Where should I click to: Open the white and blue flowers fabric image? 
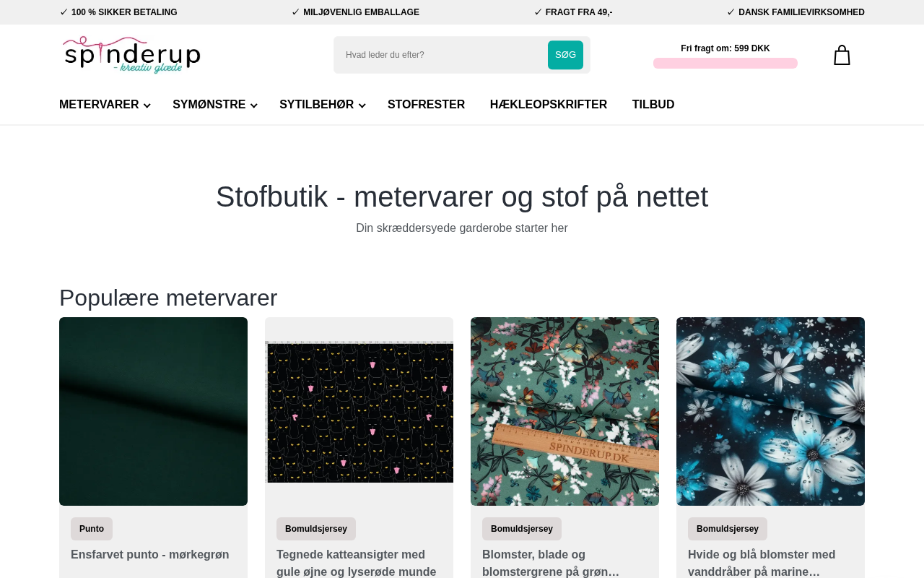[770, 411]
